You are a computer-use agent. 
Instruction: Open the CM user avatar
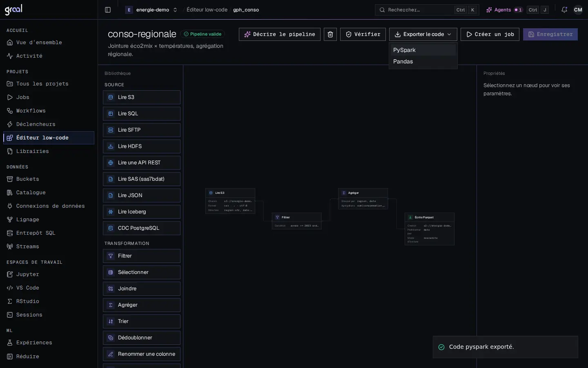click(x=578, y=10)
